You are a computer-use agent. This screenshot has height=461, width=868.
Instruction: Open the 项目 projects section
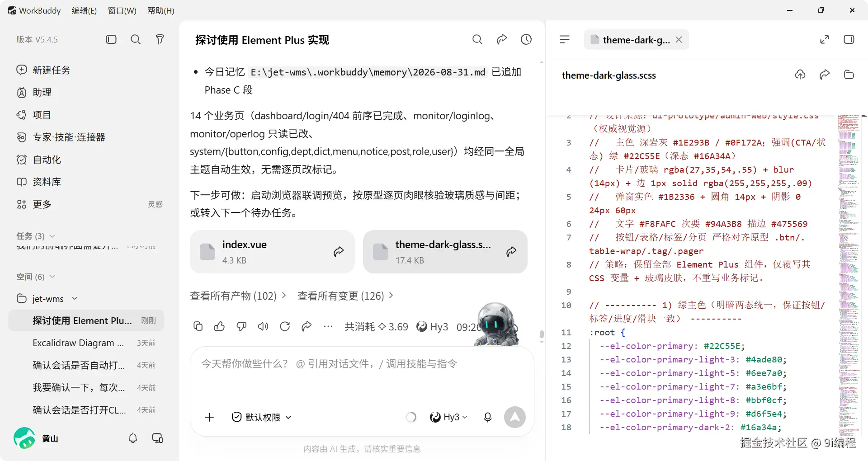34,115
